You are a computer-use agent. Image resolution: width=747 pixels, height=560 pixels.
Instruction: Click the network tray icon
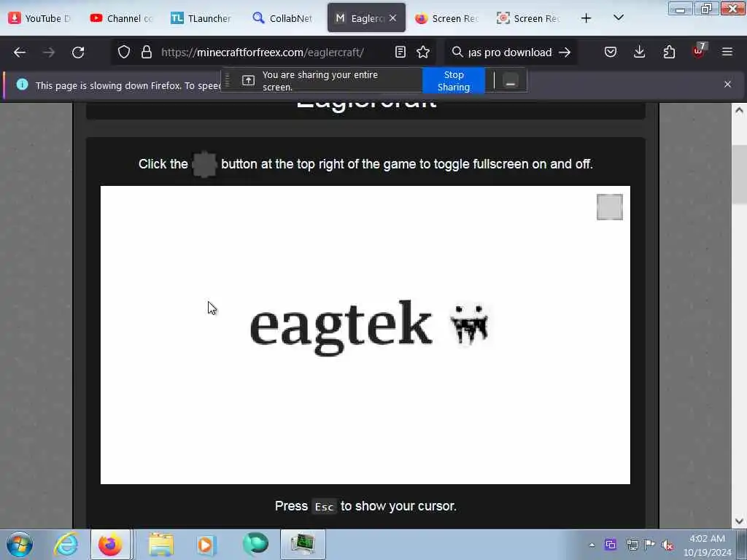(632, 545)
